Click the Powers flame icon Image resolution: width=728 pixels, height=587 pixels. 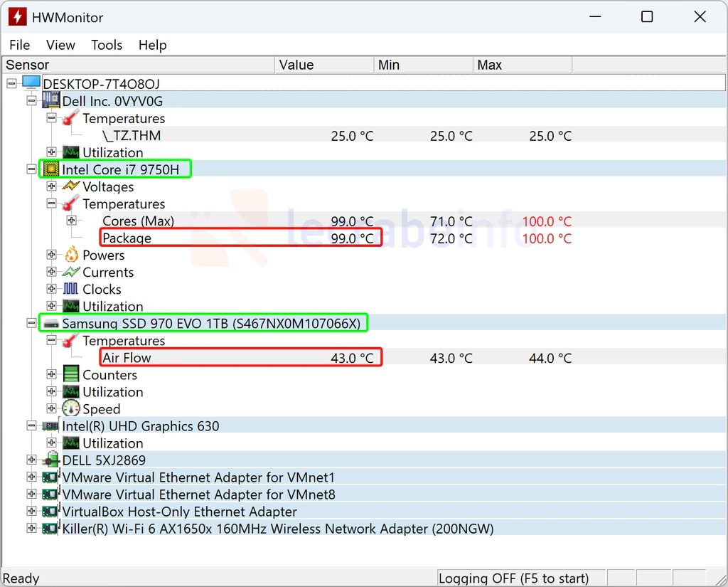pos(72,254)
